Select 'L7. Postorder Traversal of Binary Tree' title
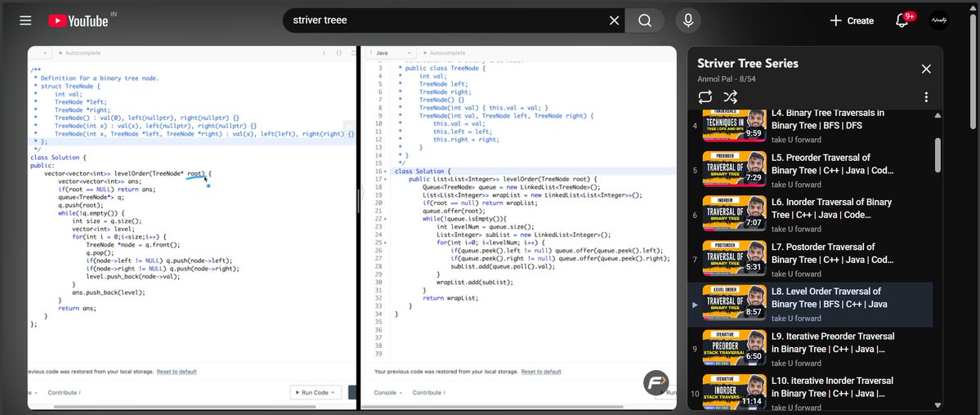 pyautogui.click(x=833, y=253)
